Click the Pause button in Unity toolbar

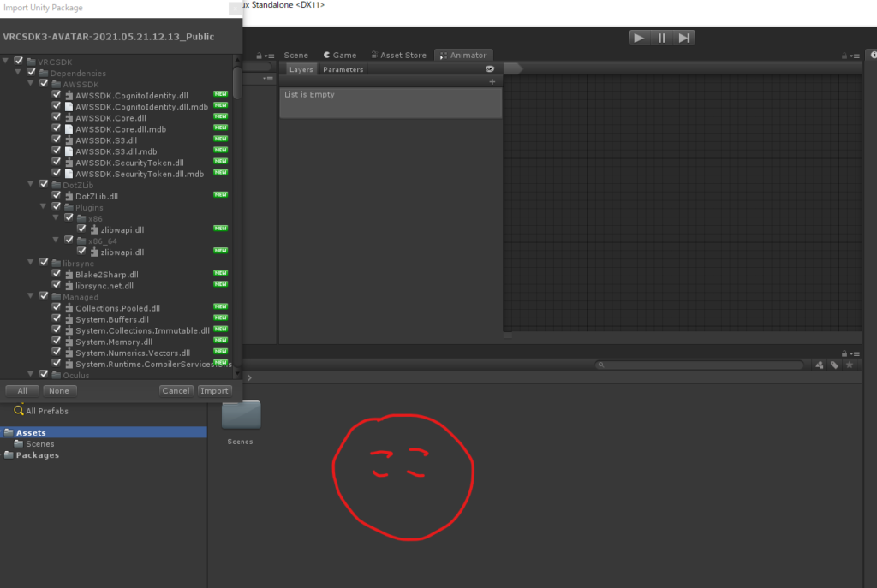(662, 38)
